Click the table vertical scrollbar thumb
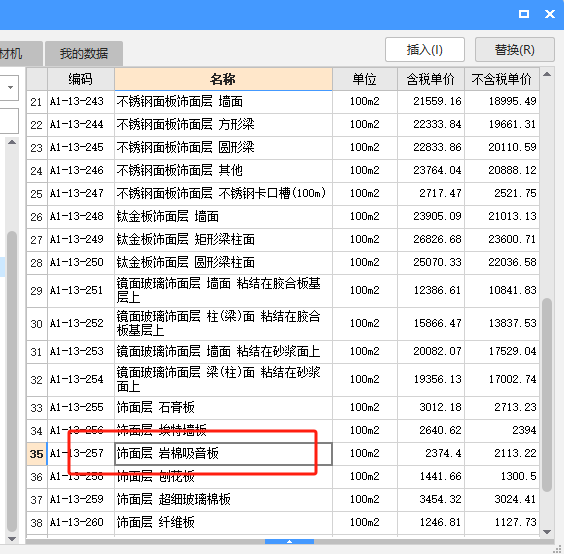 pyautogui.click(x=547, y=394)
